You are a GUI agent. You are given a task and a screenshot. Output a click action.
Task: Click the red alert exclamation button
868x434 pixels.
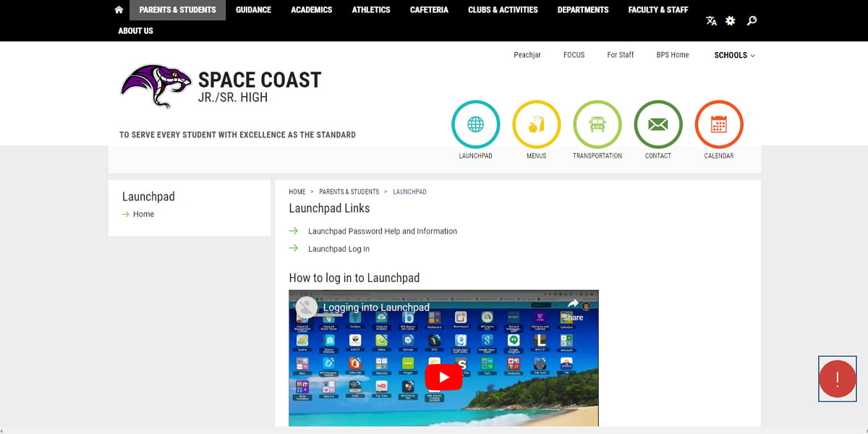point(838,378)
